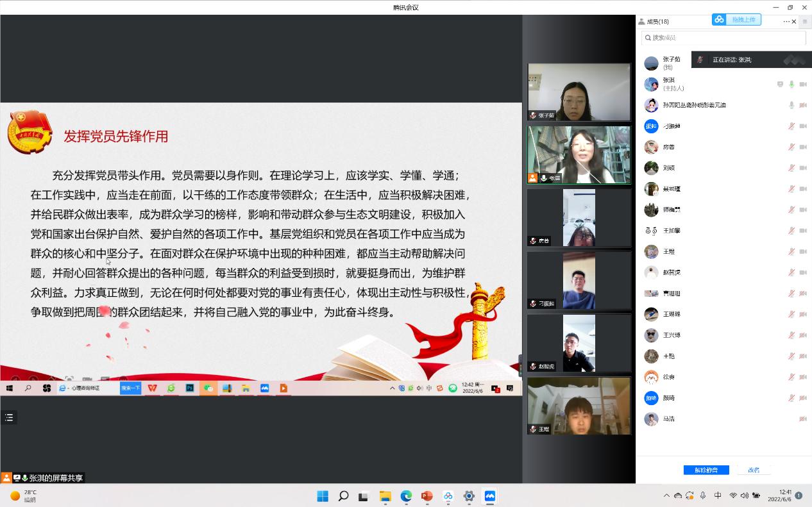Click the Baidu Netdisk taskbar icon

(448, 496)
